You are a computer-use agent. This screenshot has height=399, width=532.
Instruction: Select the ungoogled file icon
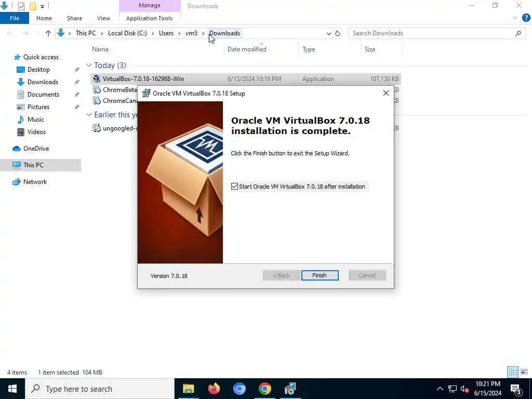(x=97, y=128)
